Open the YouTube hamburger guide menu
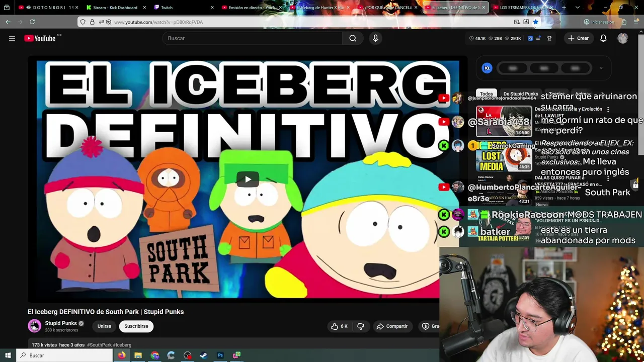 point(12,38)
